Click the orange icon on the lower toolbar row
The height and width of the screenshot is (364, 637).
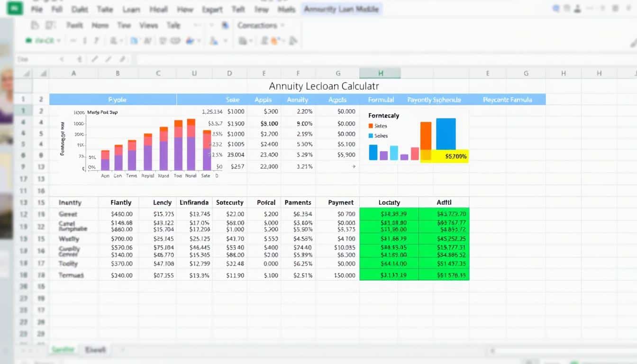[275, 41]
